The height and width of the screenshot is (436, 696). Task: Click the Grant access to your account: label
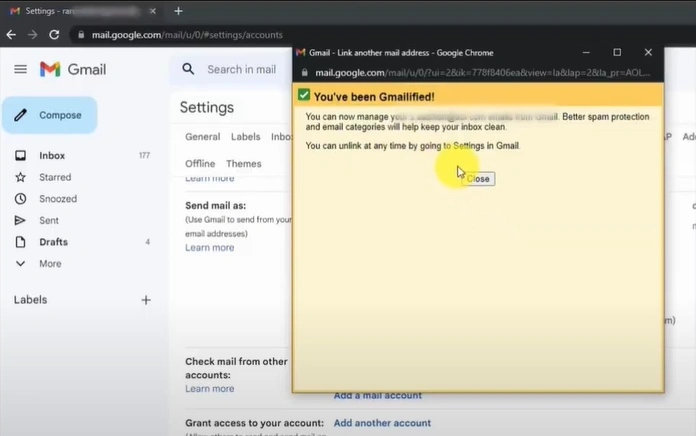pyautogui.click(x=254, y=423)
